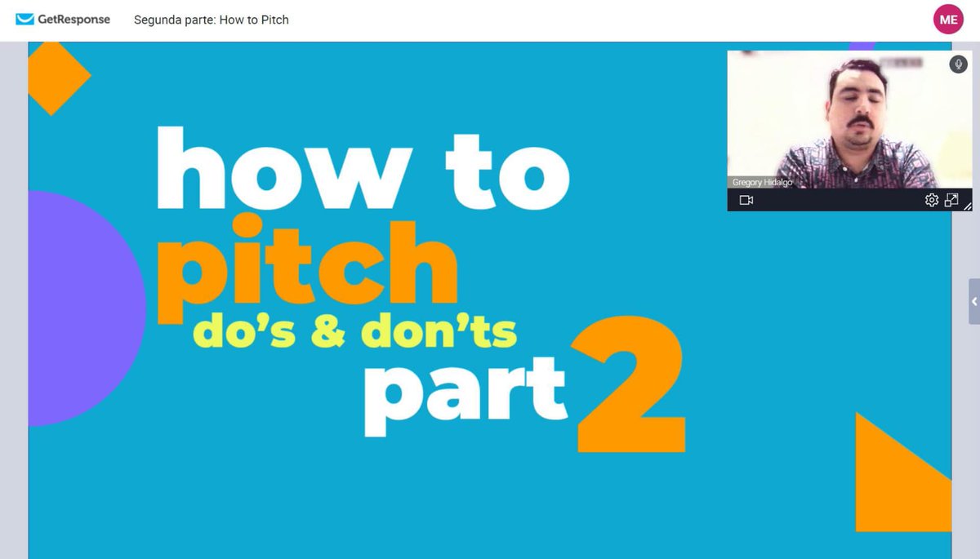Image resolution: width=980 pixels, height=559 pixels.
Task: Open the ME profile avatar menu
Action: pos(948,20)
